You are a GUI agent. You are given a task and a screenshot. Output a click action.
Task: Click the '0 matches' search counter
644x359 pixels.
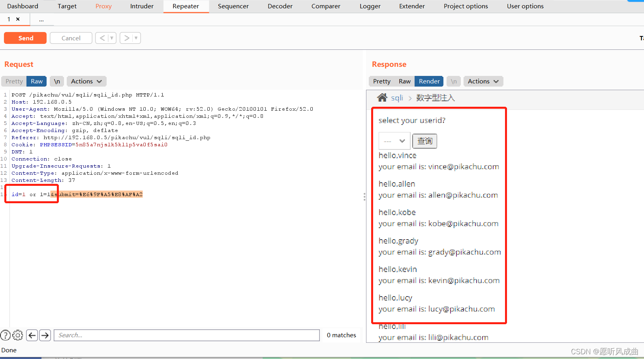click(342, 335)
